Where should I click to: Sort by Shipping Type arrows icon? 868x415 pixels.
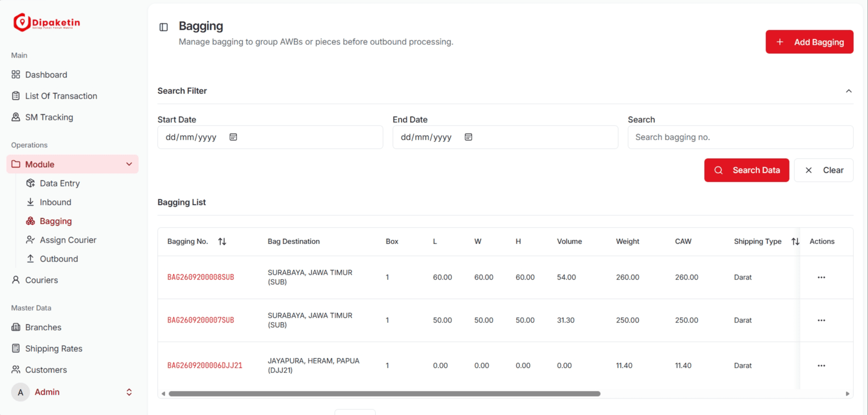click(x=795, y=241)
